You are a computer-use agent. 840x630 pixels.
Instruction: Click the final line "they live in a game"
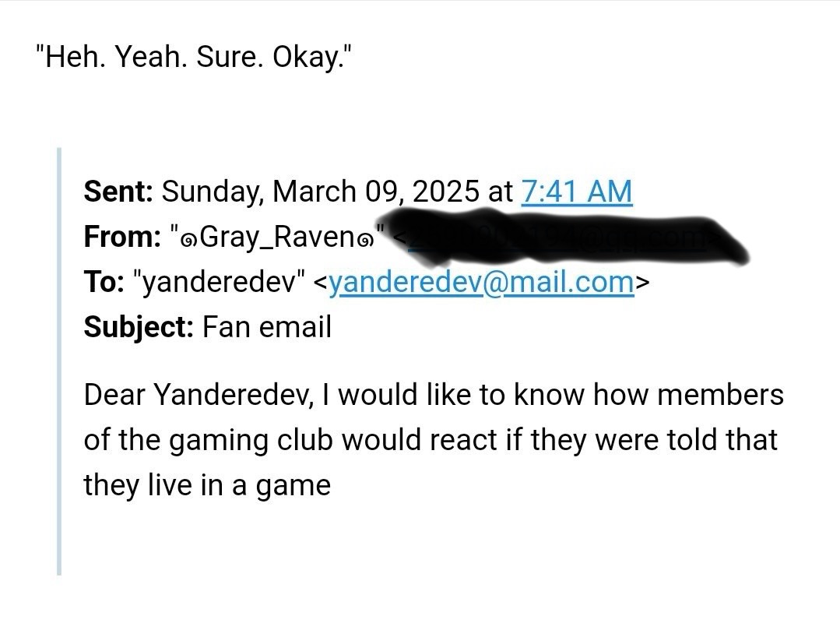point(207,486)
